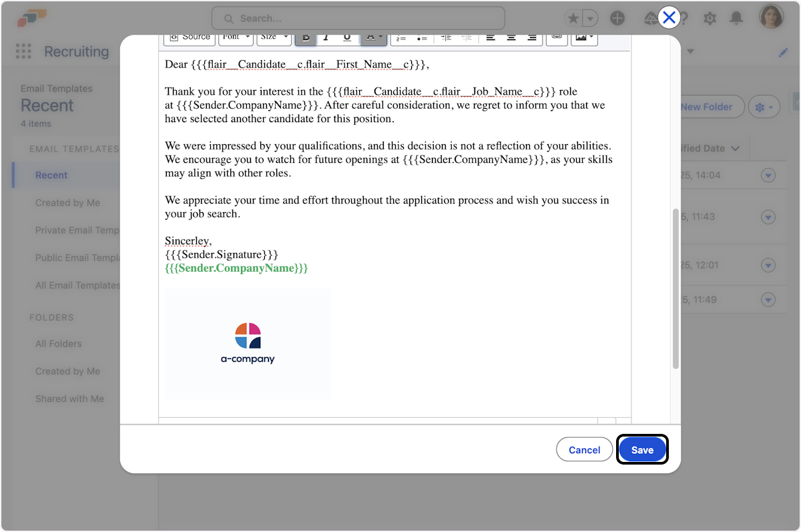Select the a-company logo image

(x=248, y=344)
